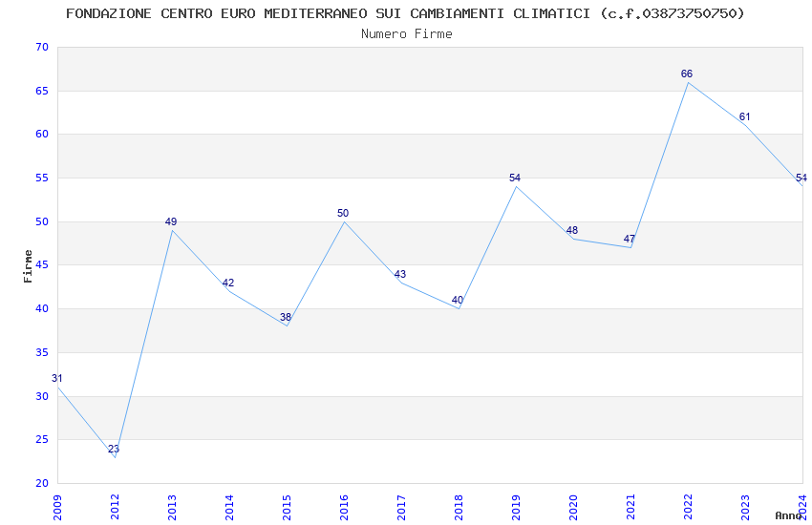
Task: Select the y-axis value 25
Action: click(x=42, y=440)
